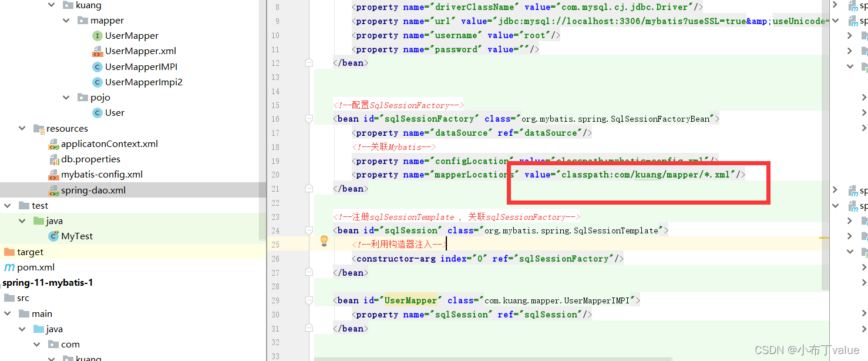Collapse the kuang package node
Viewport: 868px width, 361px height.
(x=52, y=5)
